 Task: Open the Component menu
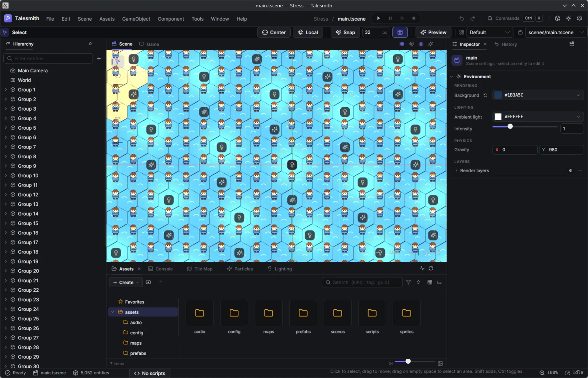171,19
